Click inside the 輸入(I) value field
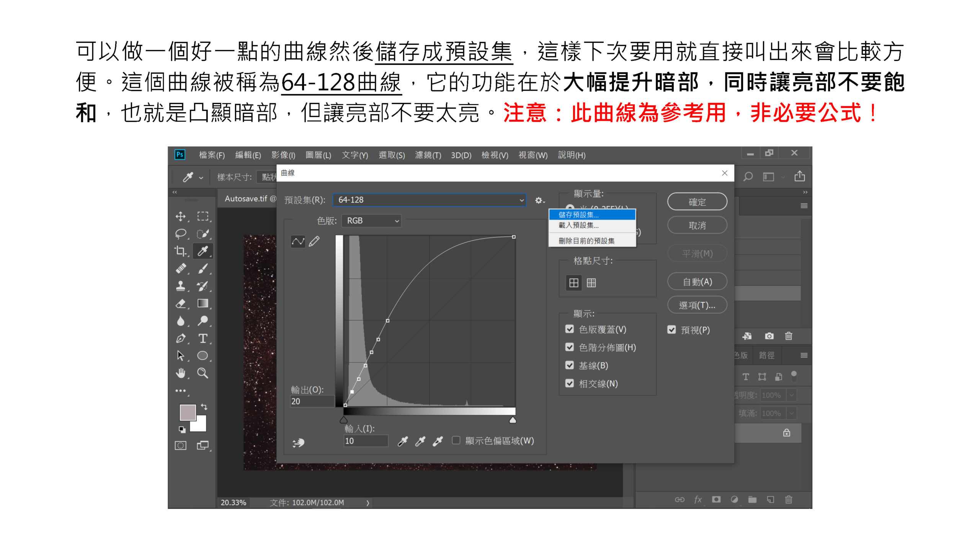 (366, 440)
